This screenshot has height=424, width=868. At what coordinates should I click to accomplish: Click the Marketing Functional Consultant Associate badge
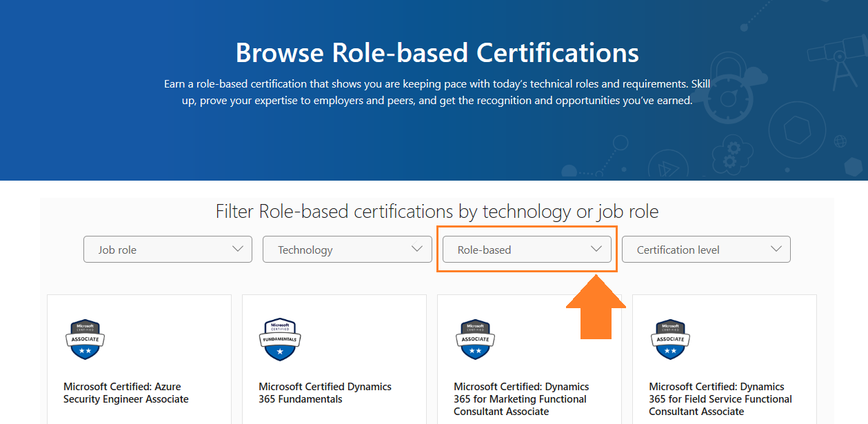pos(475,339)
